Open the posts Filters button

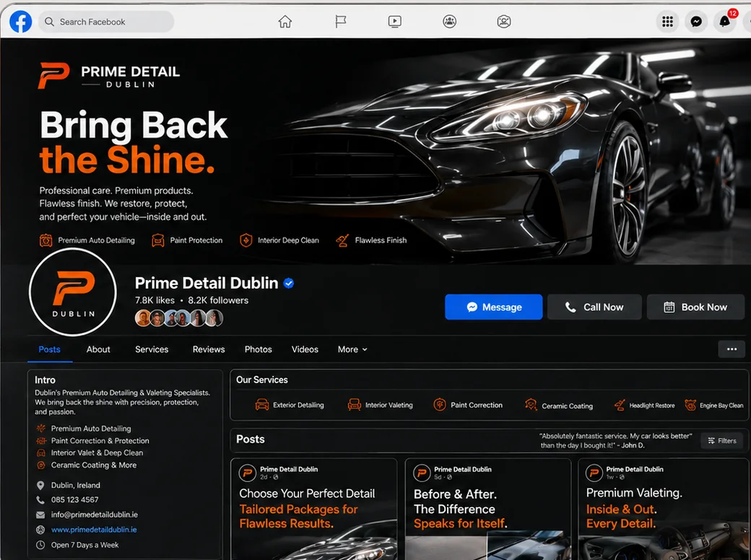(722, 441)
